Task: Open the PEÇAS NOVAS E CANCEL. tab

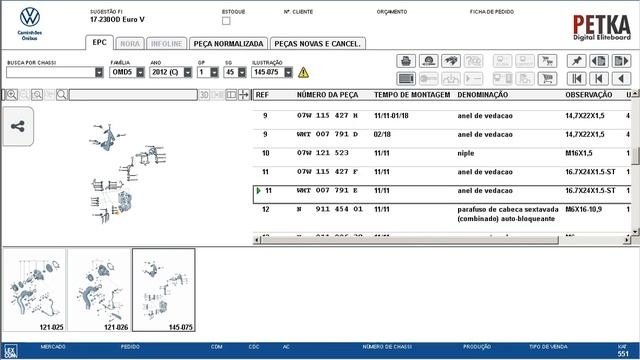Action: tap(318, 44)
